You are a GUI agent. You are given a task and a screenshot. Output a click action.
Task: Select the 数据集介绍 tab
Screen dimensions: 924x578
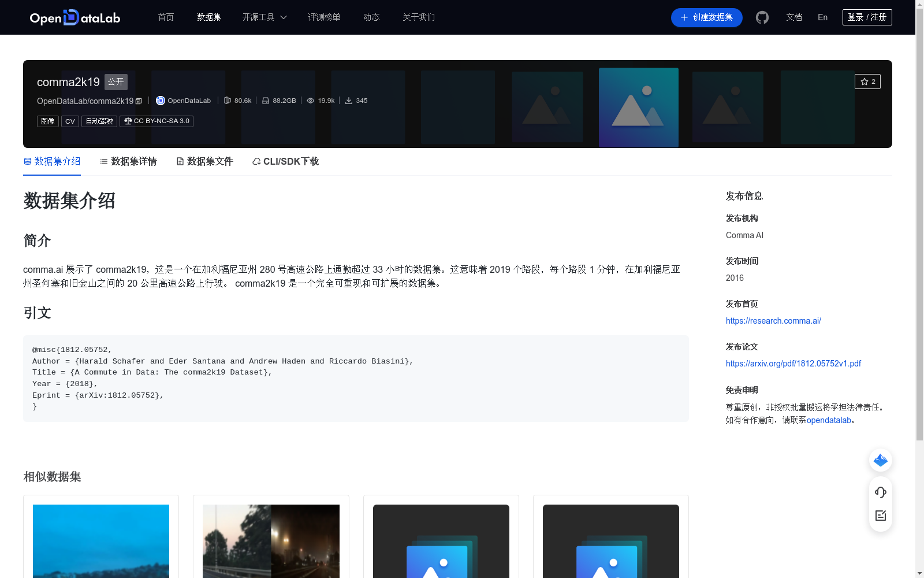click(x=52, y=161)
